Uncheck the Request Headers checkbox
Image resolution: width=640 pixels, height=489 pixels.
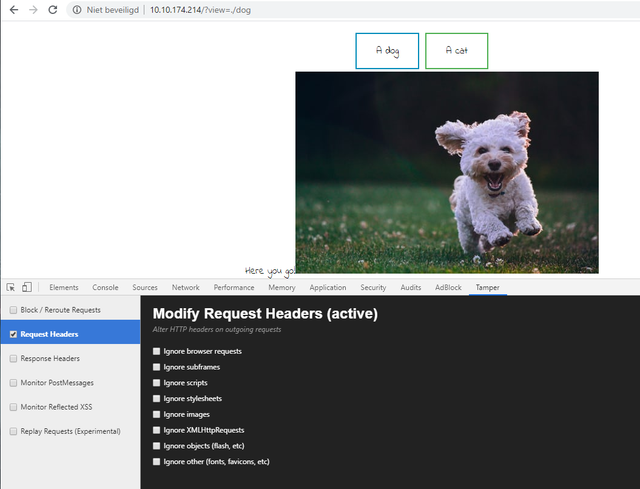coord(13,334)
